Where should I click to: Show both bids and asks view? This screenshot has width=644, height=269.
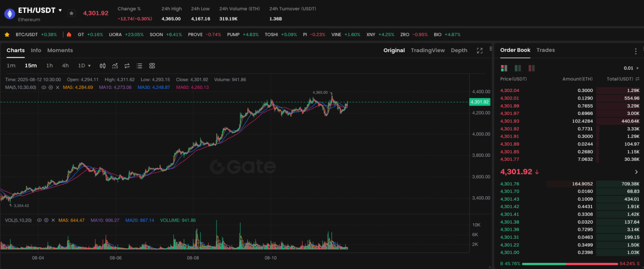(504, 68)
